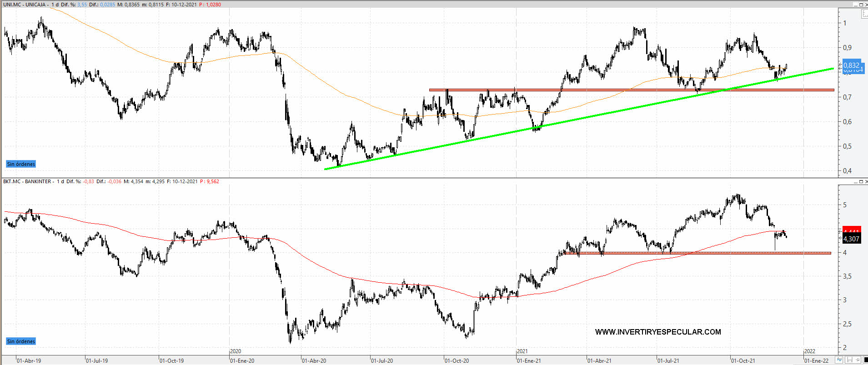Click 'Sin órdenes' label on UNICAJA chart
The height and width of the screenshot is (365, 868).
(21, 164)
